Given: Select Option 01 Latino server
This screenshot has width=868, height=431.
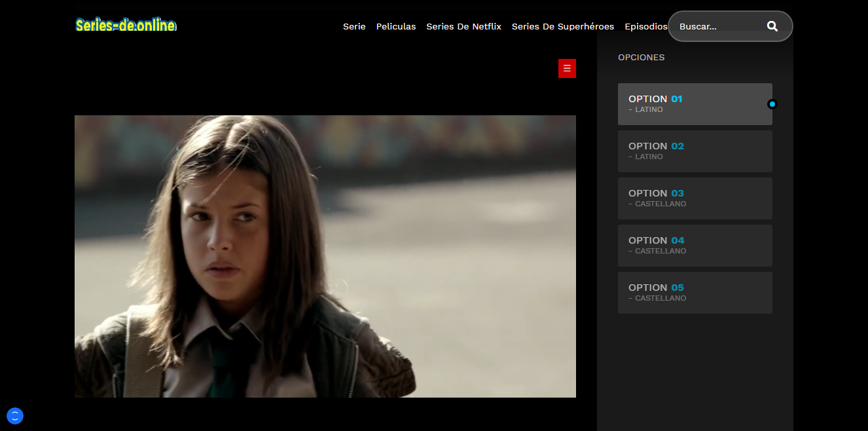Looking at the screenshot, I should [695, 104].
